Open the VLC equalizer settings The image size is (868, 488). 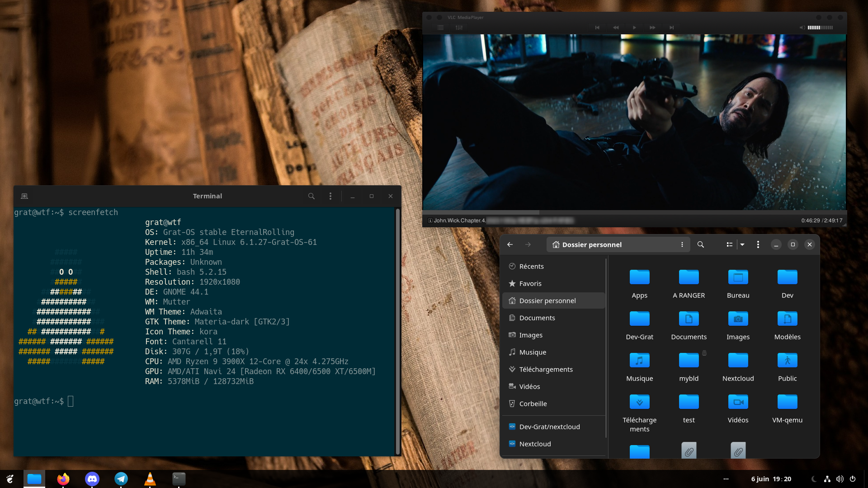[459, 28]
